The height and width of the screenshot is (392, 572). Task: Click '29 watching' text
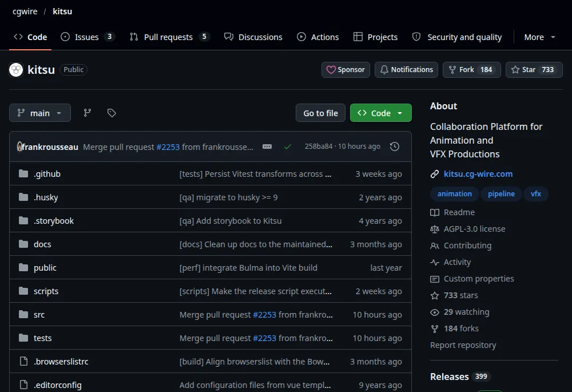(x=466, y=312)
